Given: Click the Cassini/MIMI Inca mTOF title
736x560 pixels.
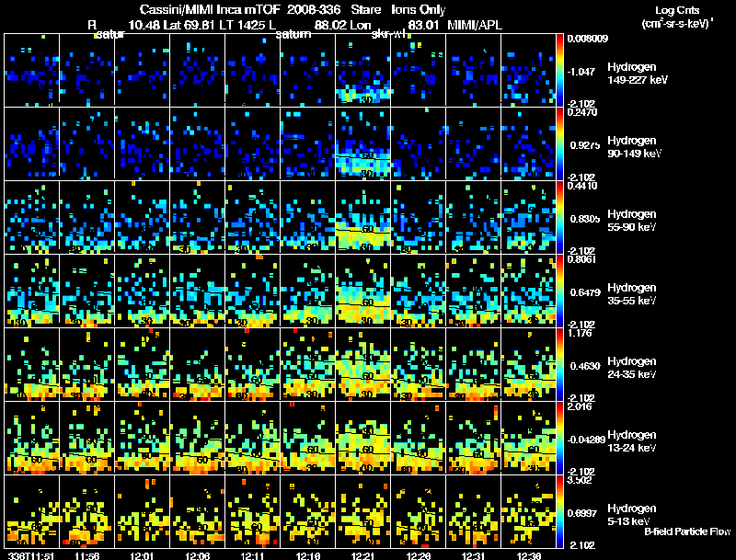Looking at the screenshot, I should [x=210, y=10].
